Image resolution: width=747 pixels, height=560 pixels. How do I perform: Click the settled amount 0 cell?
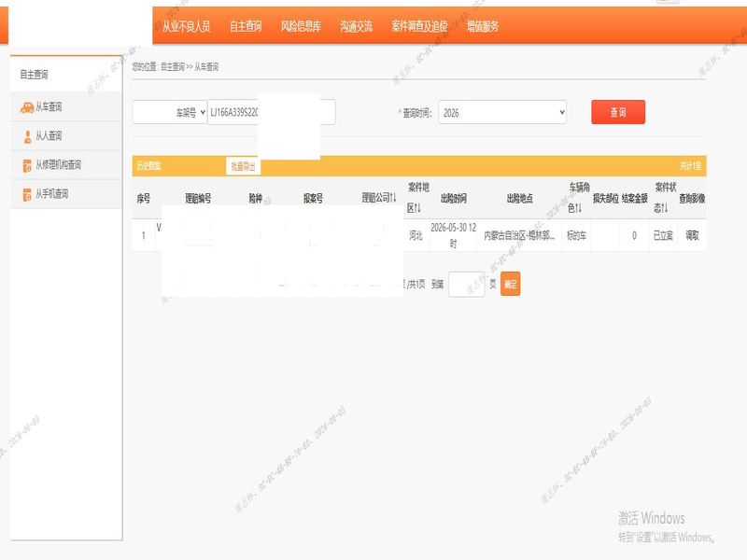pyautogui.click(x=634, y=235)
